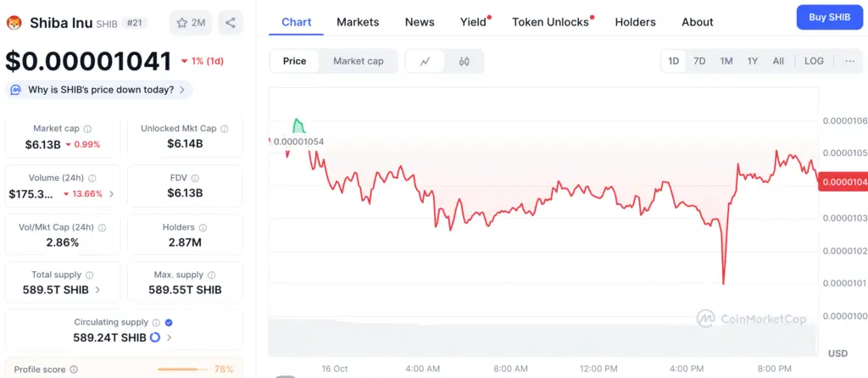Toggle LOG scale on chart
Image resolution: width=868 pixels, height=378 pixels.
(x=814, y=61)
